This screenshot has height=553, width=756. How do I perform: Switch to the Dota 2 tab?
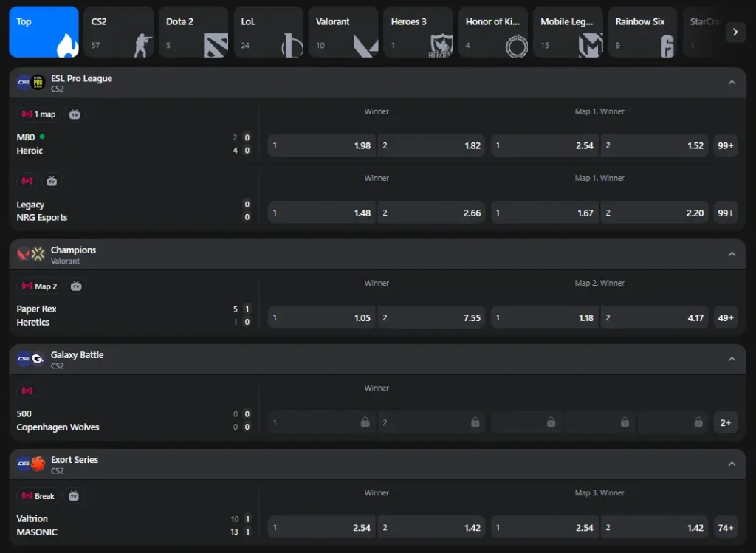click(193, 32)
